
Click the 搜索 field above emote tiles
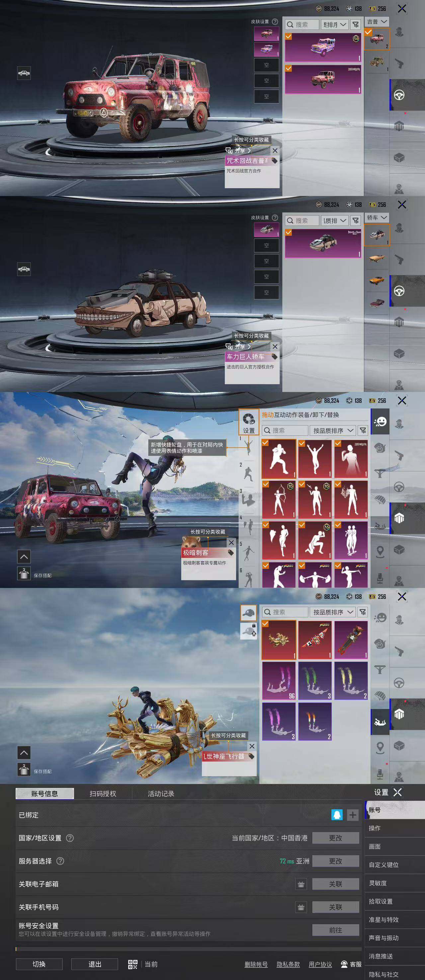click(285, 430)
